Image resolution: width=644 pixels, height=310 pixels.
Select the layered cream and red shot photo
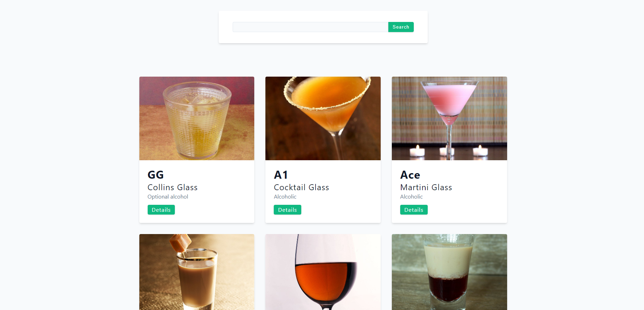coord(449,272)
